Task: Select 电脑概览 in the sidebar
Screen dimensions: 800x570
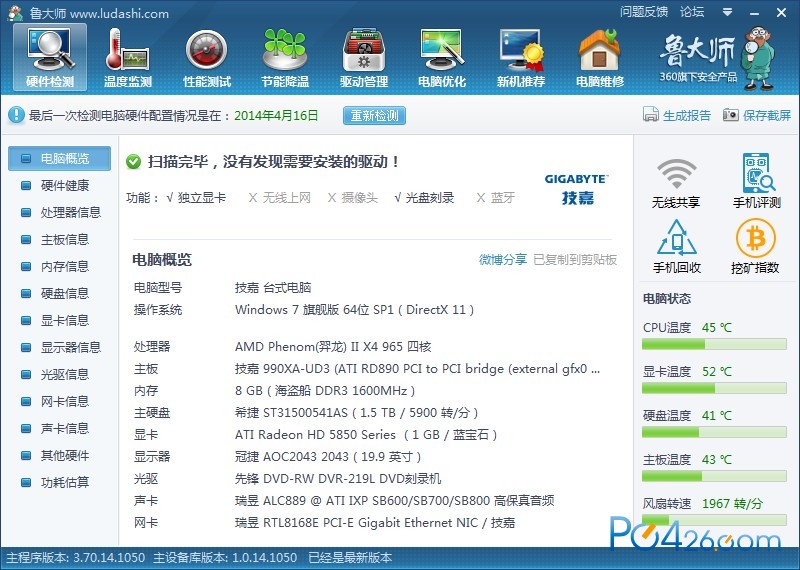Action: [x=59, y=158]
